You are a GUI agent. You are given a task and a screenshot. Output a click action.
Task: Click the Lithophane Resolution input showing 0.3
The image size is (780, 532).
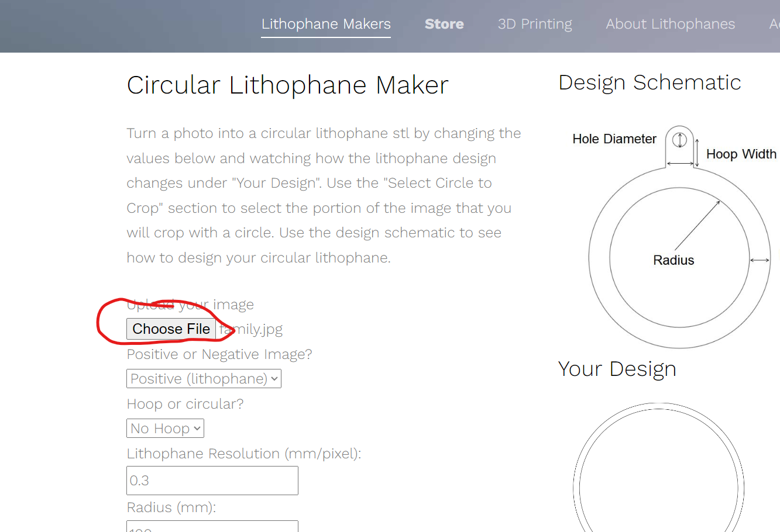coord(212,480)
